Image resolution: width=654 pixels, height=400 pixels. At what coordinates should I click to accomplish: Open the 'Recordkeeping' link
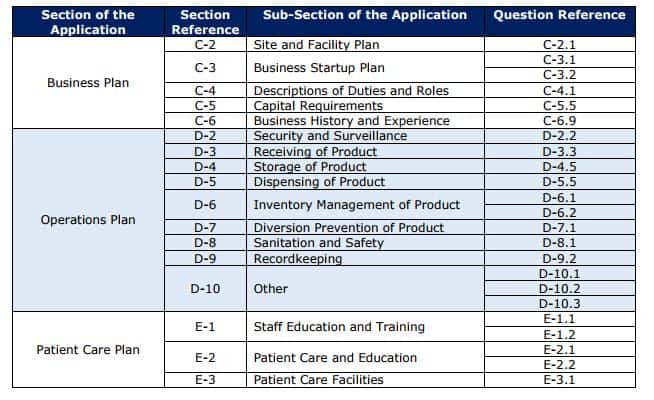point(297,259)
